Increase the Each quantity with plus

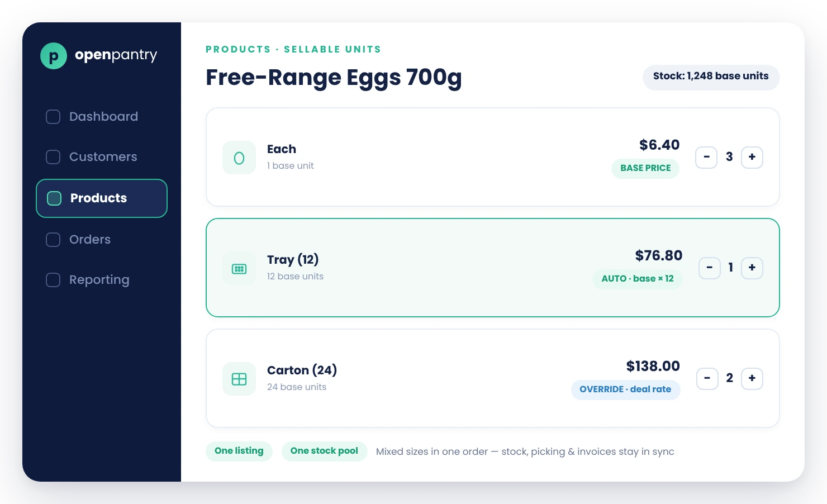752,157
